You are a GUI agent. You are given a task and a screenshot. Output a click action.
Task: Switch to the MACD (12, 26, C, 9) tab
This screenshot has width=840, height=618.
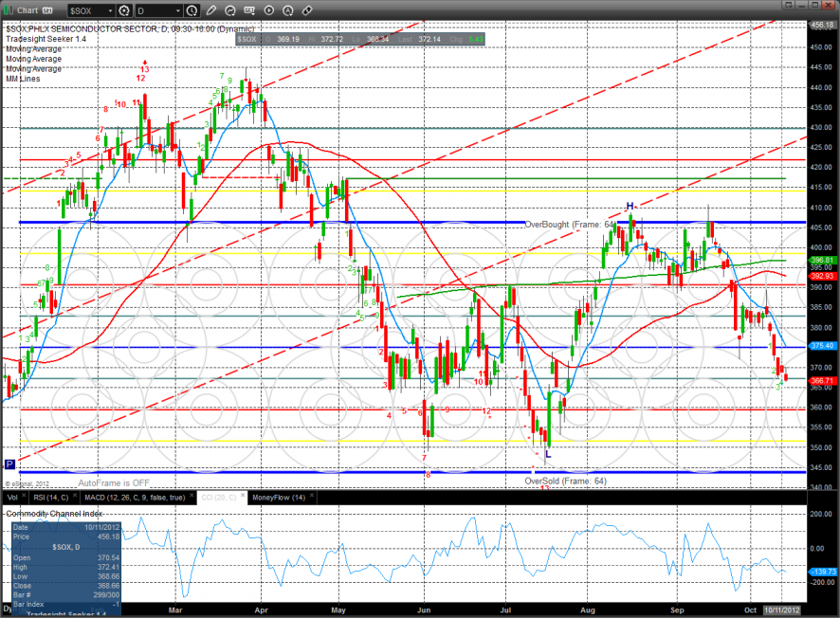coord(135,498)
